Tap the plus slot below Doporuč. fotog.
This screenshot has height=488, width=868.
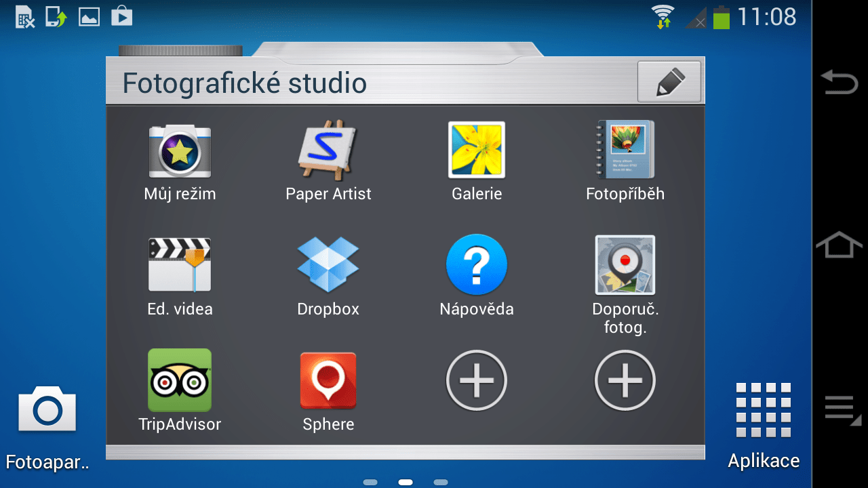tap(625, 380)
